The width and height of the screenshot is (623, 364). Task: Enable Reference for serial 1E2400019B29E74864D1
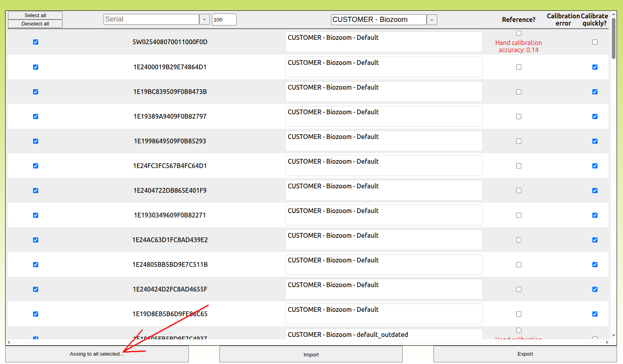(x=519, y=67)
